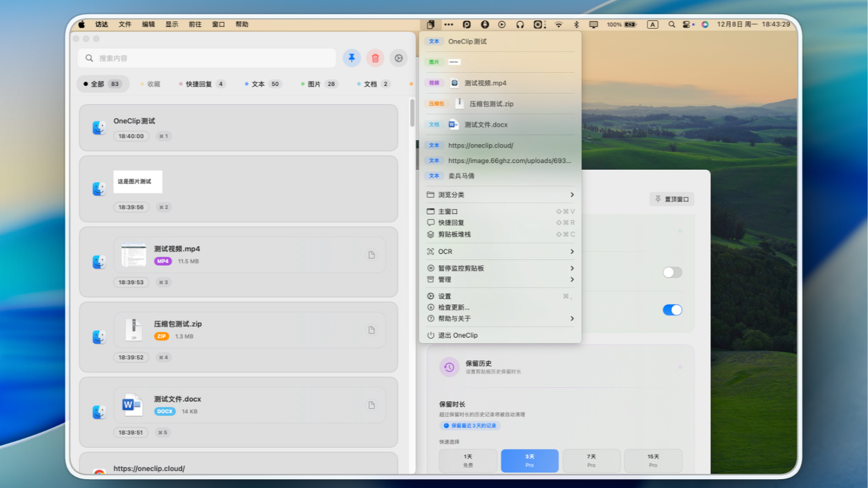Turn on the disabled toggle switch in settings
The image size is (868, 488).
(x=672, y=272)
